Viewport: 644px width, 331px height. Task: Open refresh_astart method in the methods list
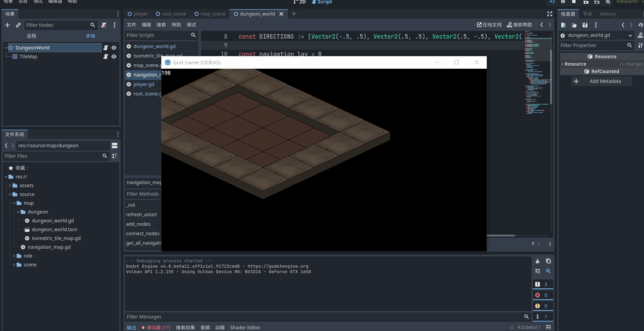tap(141, 214)
